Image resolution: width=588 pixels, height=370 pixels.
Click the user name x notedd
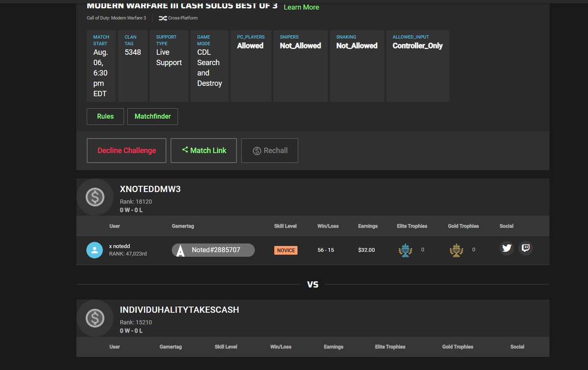click(119, 246)
